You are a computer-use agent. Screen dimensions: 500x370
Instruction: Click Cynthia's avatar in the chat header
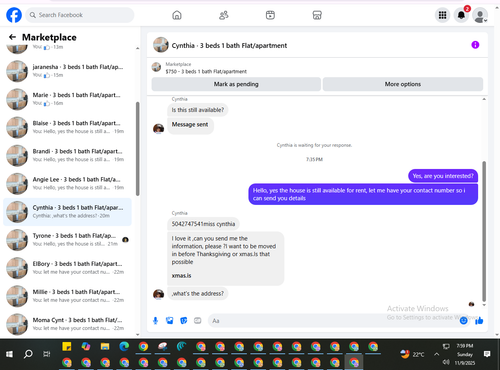click(161, 45)
